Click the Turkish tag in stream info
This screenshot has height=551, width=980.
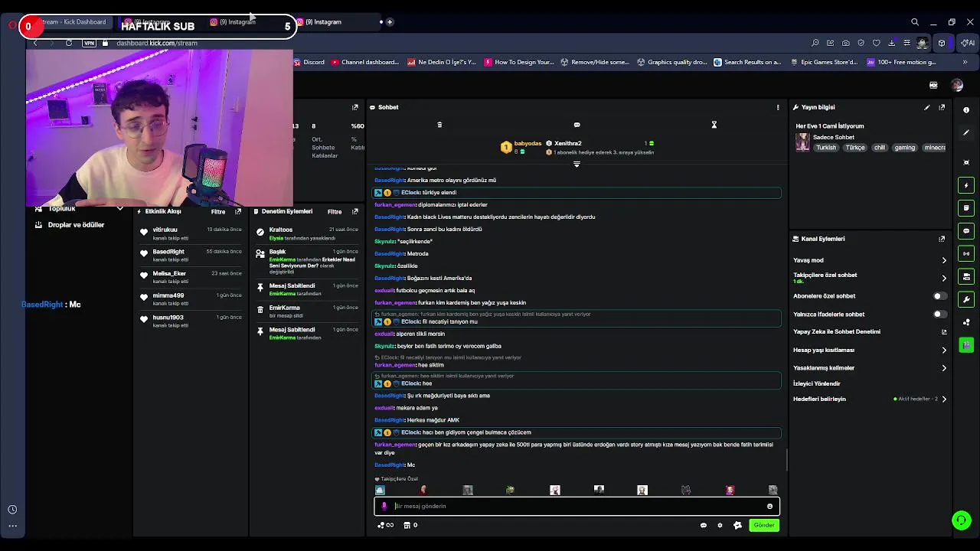826,148
